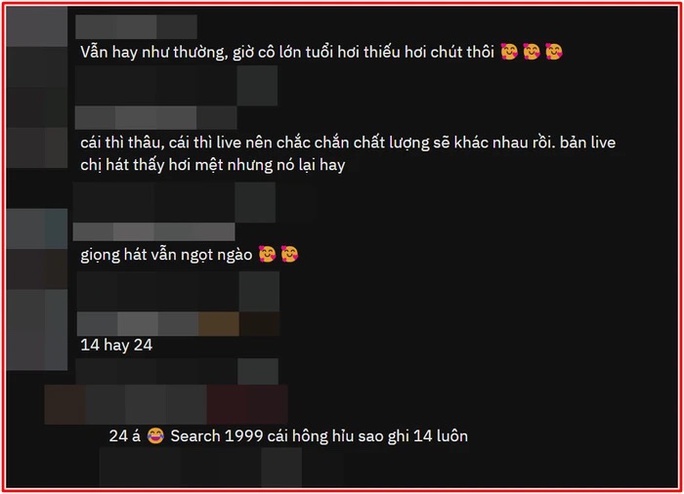Click the blurred action row under the top comment
Image resolution: width=684 pixels, height=494 pixels.
[x=176, y=86]
